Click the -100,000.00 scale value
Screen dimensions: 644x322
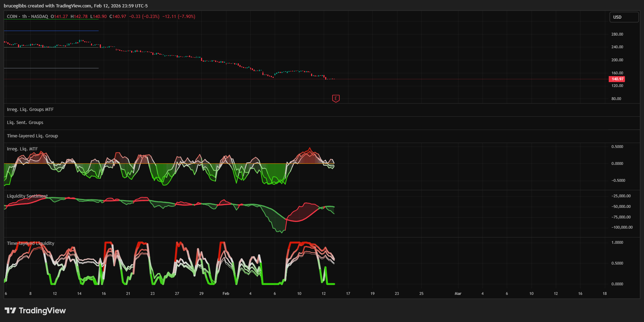[x=622, y=228]
